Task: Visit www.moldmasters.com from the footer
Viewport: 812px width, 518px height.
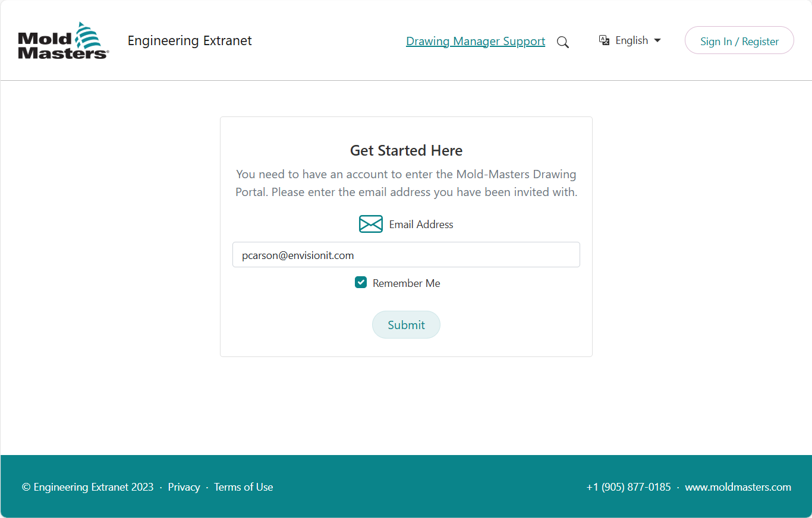Action: tap(738, 487)
